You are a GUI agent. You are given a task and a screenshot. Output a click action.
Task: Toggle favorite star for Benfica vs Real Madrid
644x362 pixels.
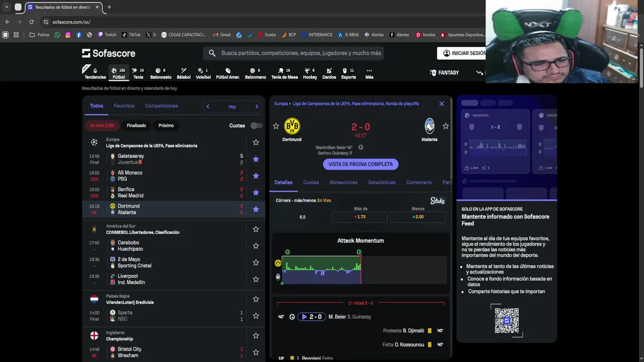[x=256, y=193]
